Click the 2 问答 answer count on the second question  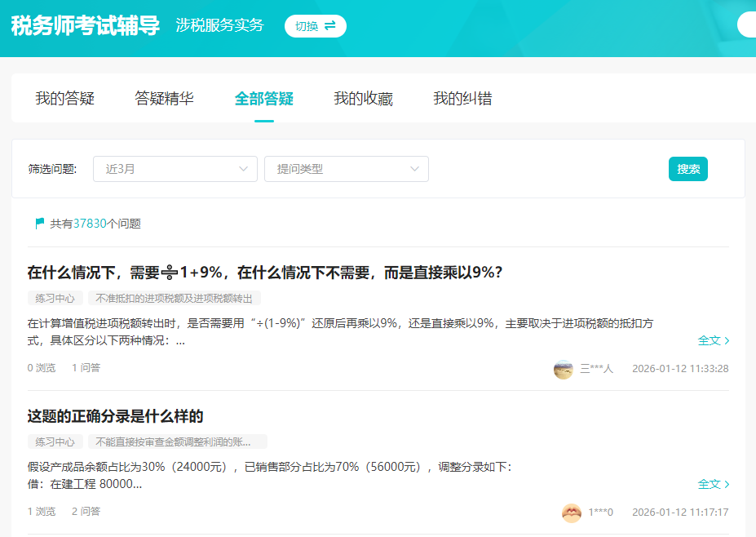point(86,513)
